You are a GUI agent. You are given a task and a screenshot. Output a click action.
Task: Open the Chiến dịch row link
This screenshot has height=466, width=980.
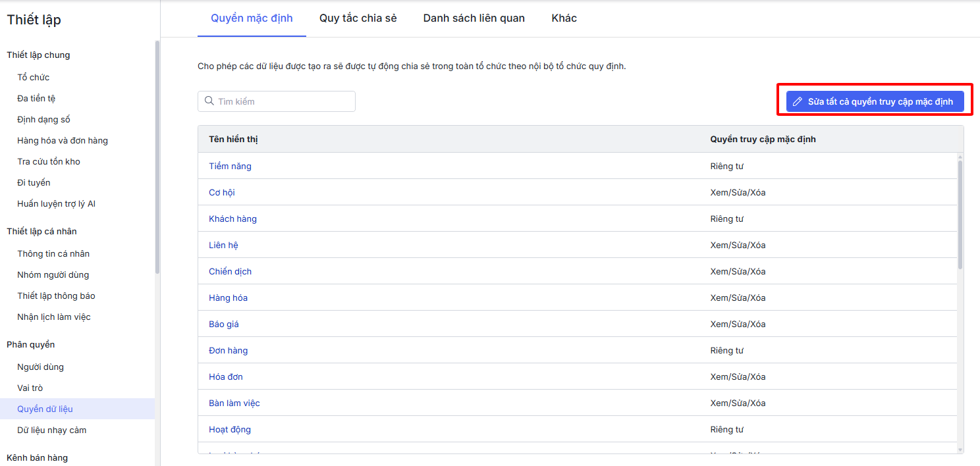coord(230,271)
